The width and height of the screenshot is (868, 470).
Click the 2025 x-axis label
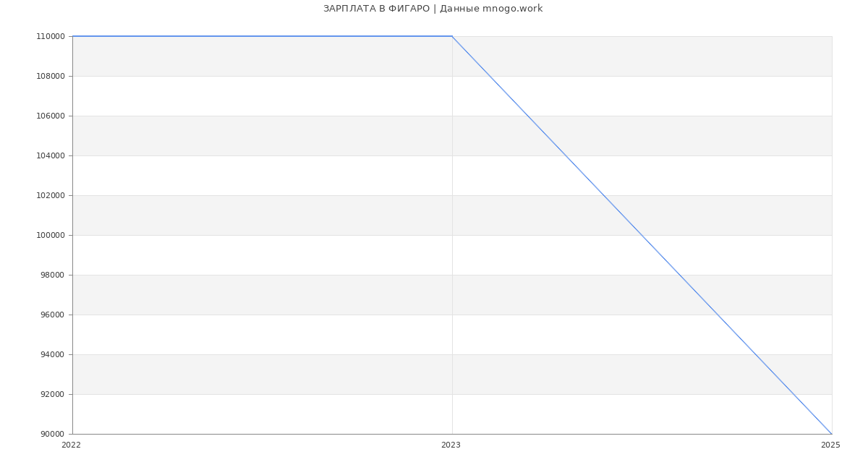coord(830,445)
